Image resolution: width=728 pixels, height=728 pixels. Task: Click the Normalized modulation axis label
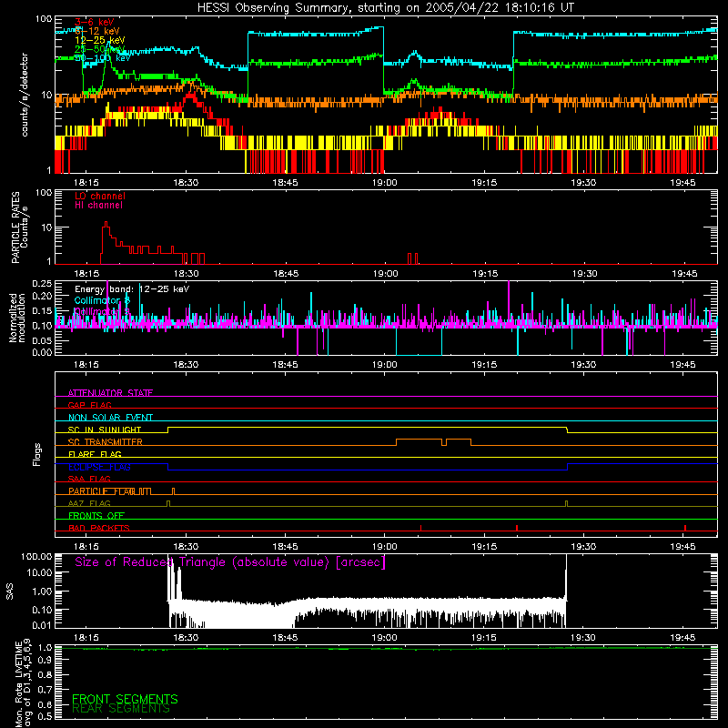tap(17, 318)
